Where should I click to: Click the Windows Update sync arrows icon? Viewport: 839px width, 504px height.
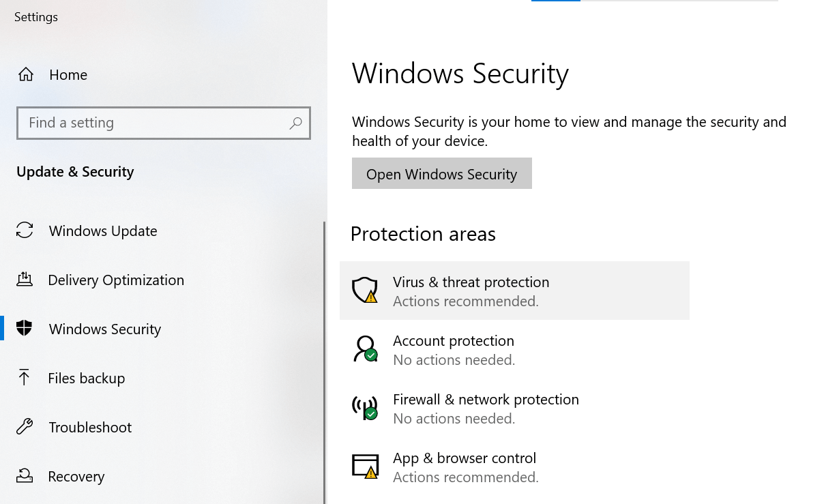click(x=25, y=231)
